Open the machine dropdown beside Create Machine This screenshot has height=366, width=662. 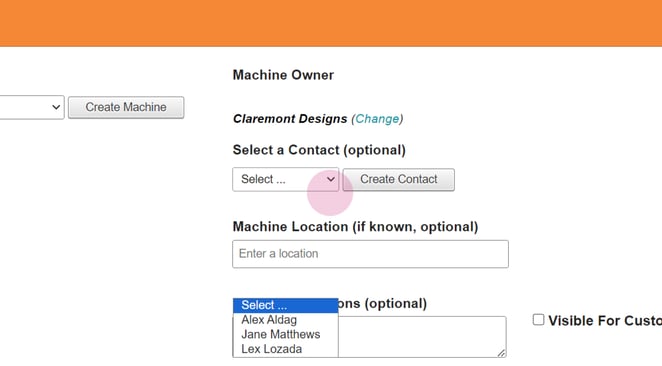click(x=32, y=107)
